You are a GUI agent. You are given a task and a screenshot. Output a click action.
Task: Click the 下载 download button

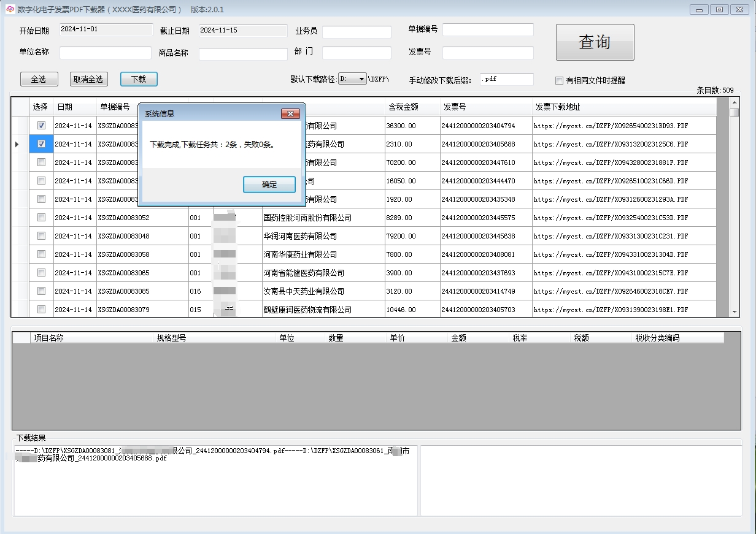[139, 78]
